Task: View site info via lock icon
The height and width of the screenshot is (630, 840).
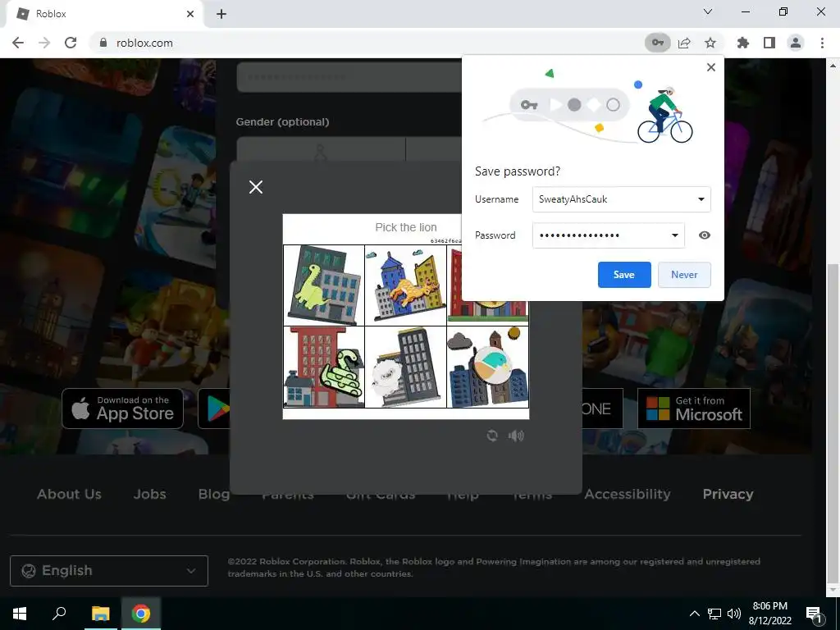Action: (x=103, y=43)
